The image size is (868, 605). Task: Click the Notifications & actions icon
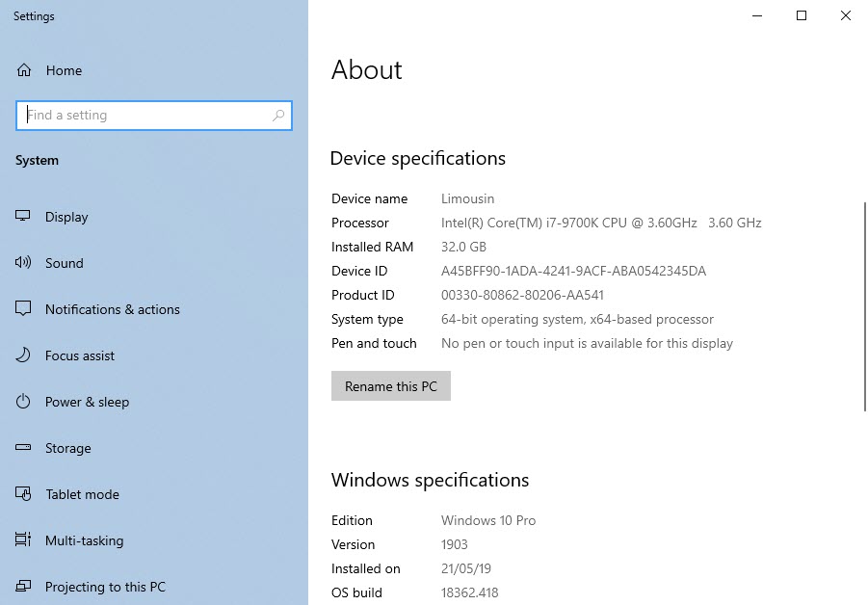point(23,308)
